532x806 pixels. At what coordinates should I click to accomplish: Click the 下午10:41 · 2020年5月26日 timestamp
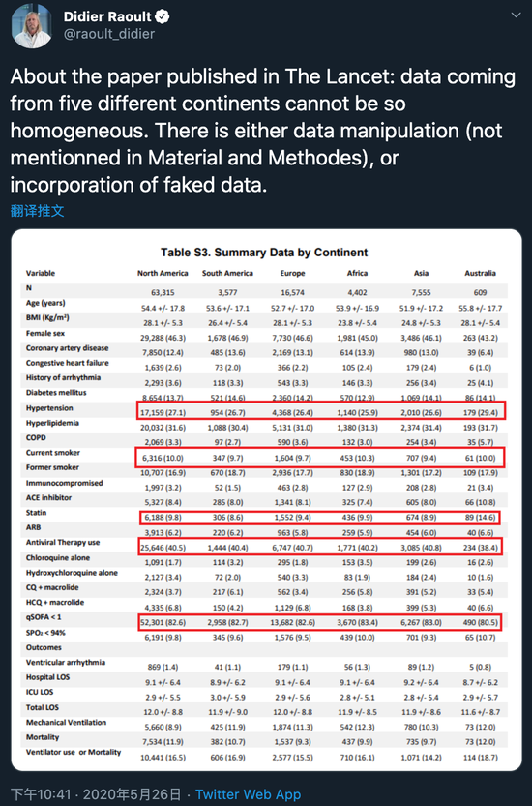[x=96, y=794]
